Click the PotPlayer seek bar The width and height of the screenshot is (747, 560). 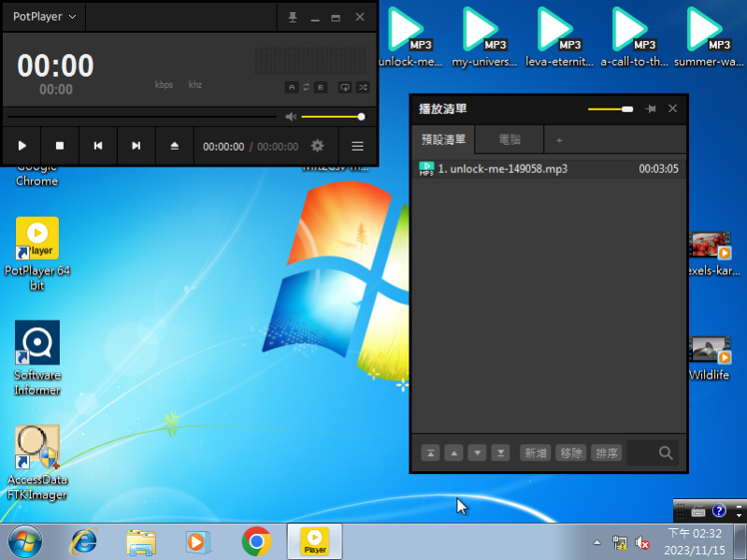[142, 117]
